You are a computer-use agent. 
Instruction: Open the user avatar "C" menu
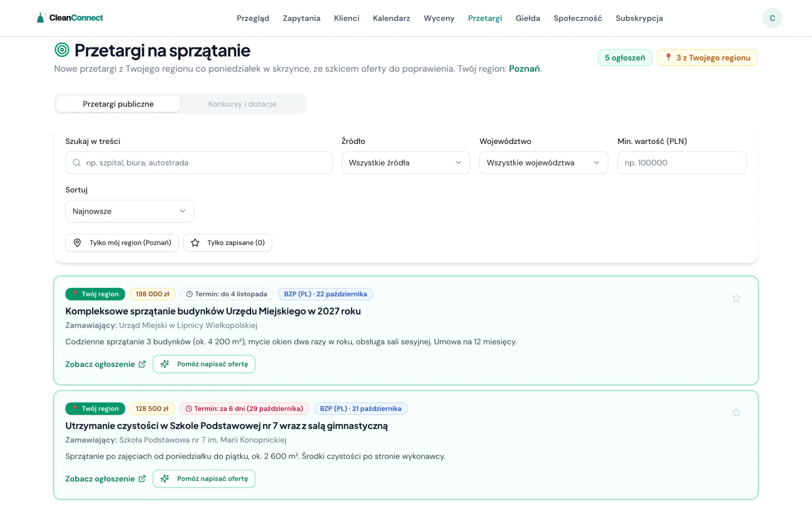(772, 18)
